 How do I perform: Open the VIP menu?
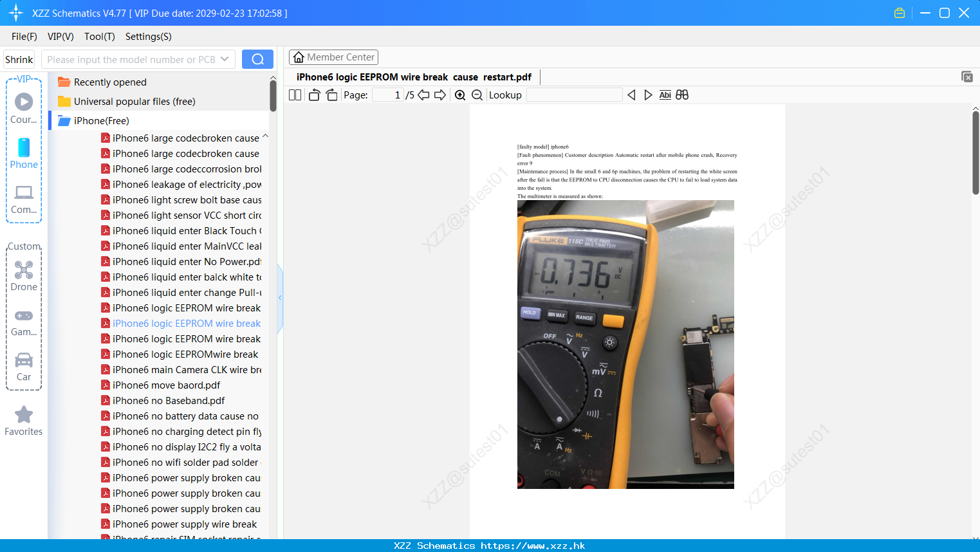[60, 37]
